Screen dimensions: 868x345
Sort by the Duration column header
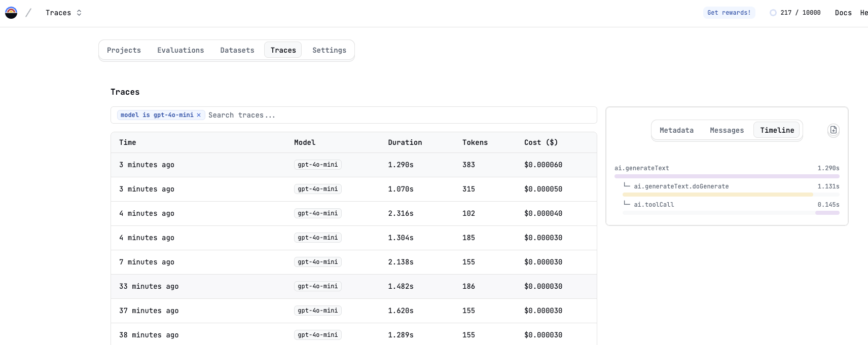405,142
